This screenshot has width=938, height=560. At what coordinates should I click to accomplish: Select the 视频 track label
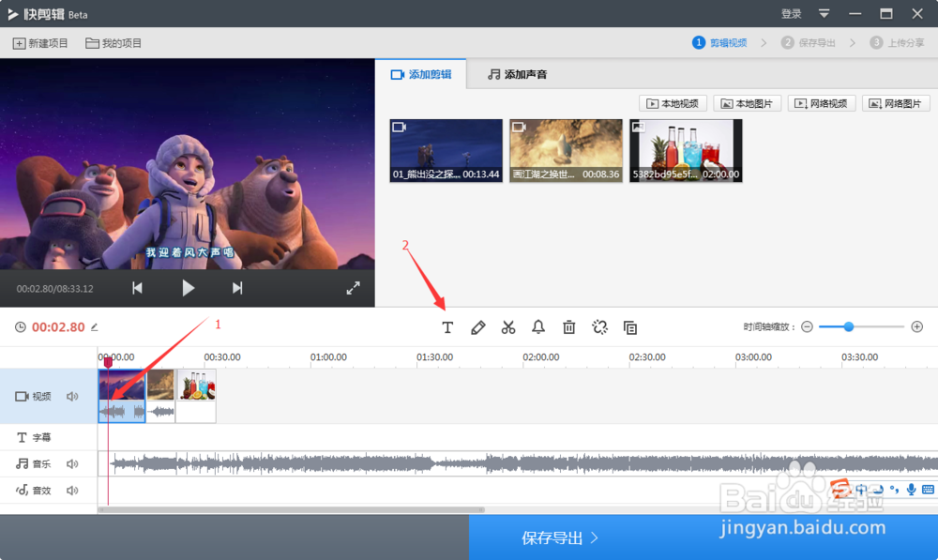click(33, 396)
